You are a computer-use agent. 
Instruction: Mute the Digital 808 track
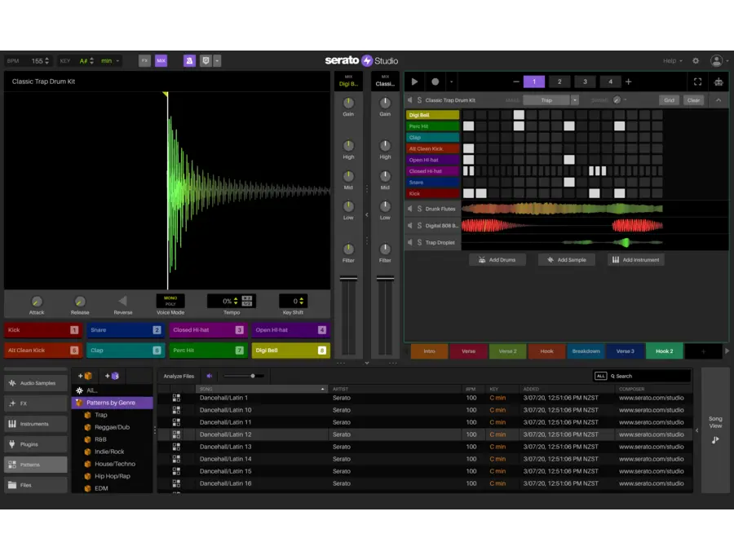409,226
